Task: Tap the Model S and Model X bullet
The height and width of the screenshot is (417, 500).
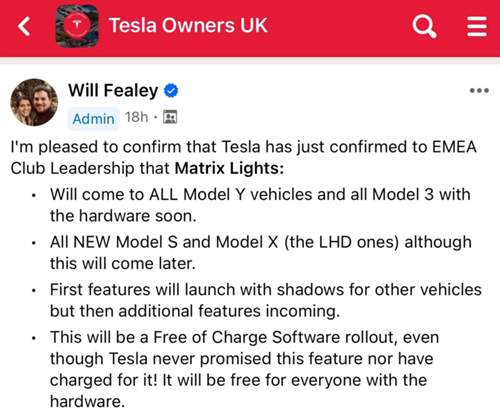Action: click(x=261, y=253)
